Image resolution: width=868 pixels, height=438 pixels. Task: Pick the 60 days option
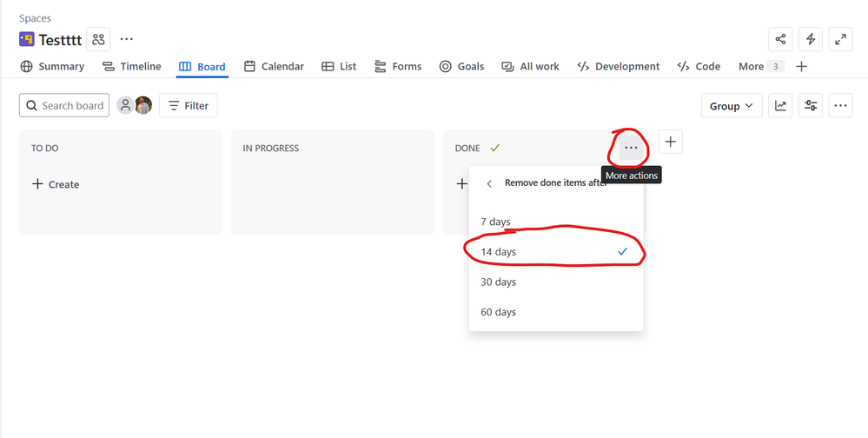tap(556, 312)
